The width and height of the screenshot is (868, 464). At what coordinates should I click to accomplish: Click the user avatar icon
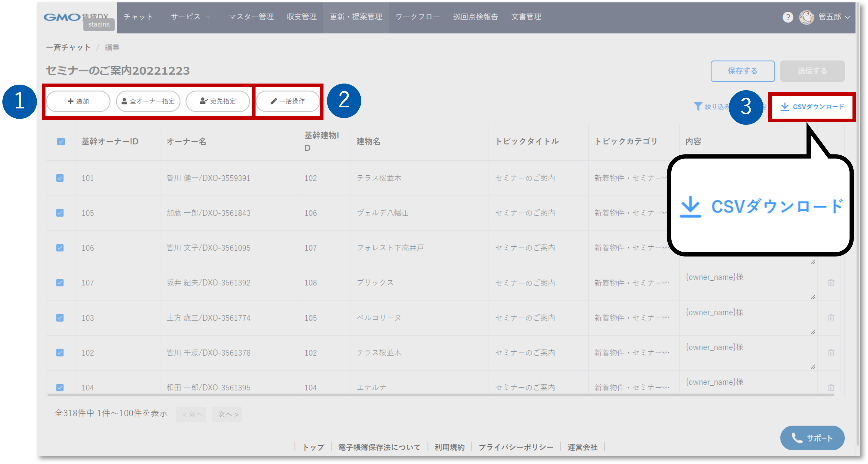pos(806,17)
